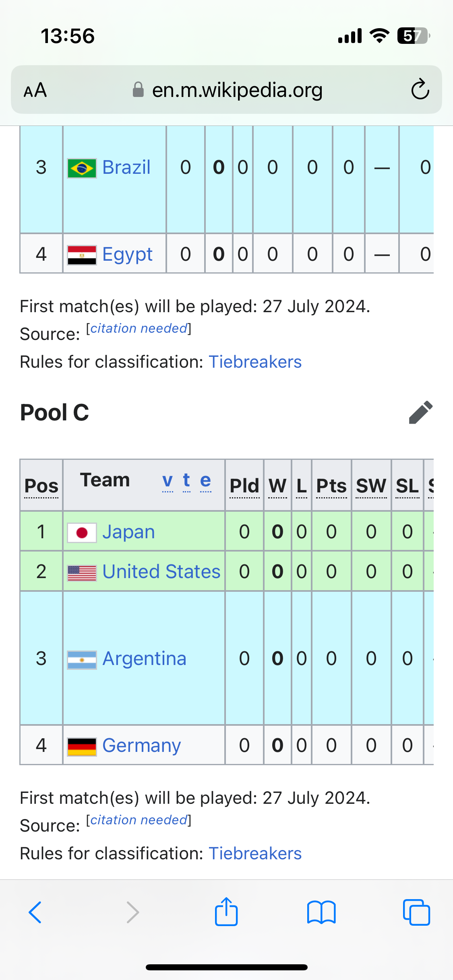Open the Japan team link
The width and height of the screenshot is (453, 980).
tap(128, 532)
